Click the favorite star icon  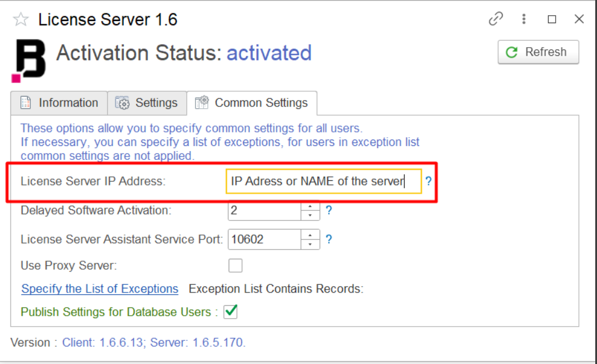tap(20, 20)
